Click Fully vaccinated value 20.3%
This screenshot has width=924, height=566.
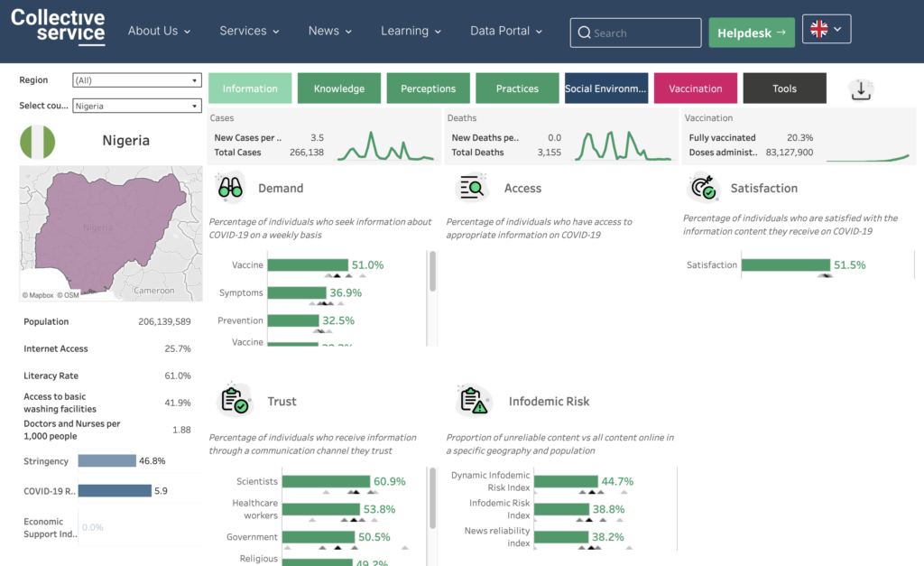(x=799, y=137)
